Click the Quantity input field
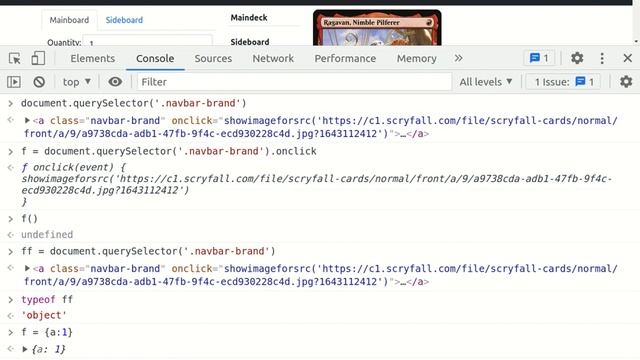The height and width of the screenshot is (360, 640). pyautogui.click(x=147, y=40)
